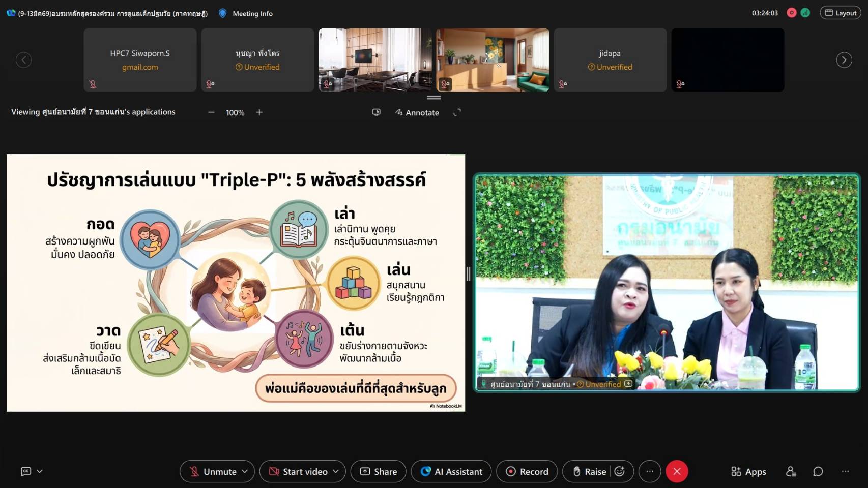Zoom in shared content with plus
The height and width of the screenshot is (488, 868).
click(x=259, y=112)
